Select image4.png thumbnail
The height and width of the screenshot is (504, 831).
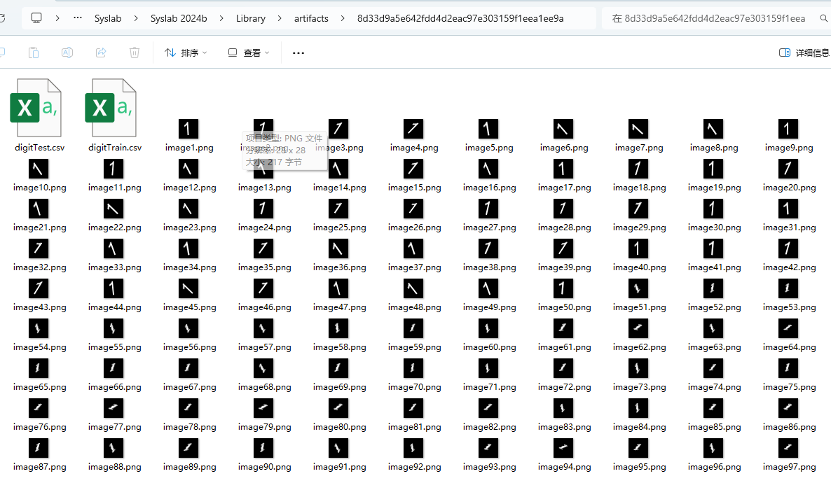click(413, 129)
